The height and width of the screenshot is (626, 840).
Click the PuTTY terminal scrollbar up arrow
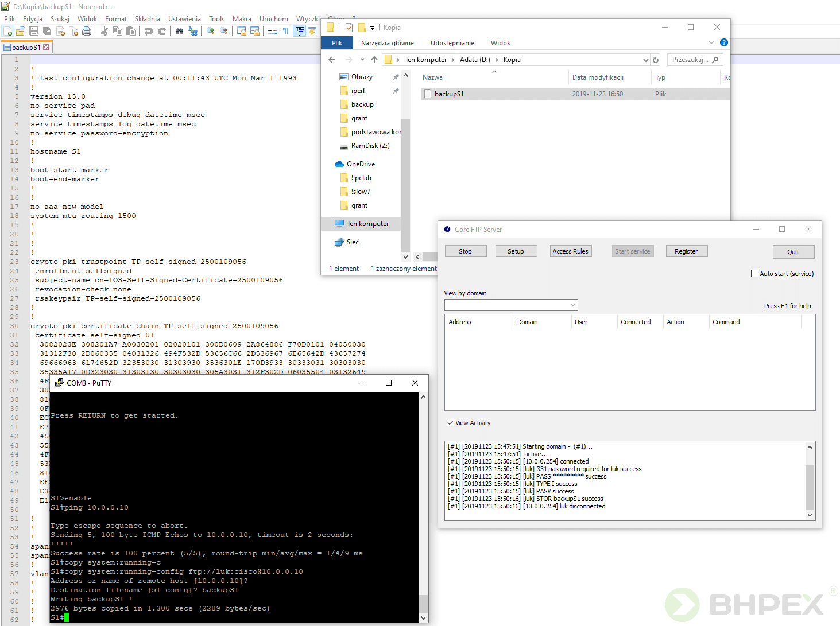[424, 397]
